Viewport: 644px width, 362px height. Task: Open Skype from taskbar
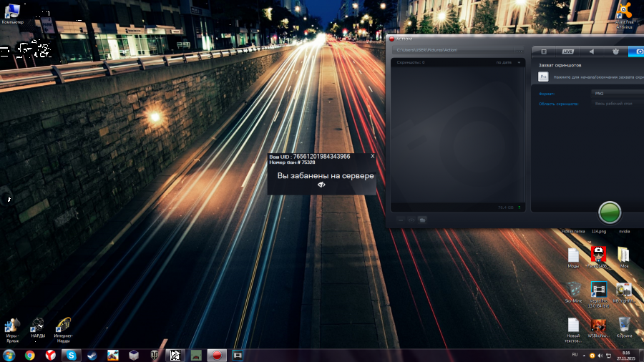(72, 356)
